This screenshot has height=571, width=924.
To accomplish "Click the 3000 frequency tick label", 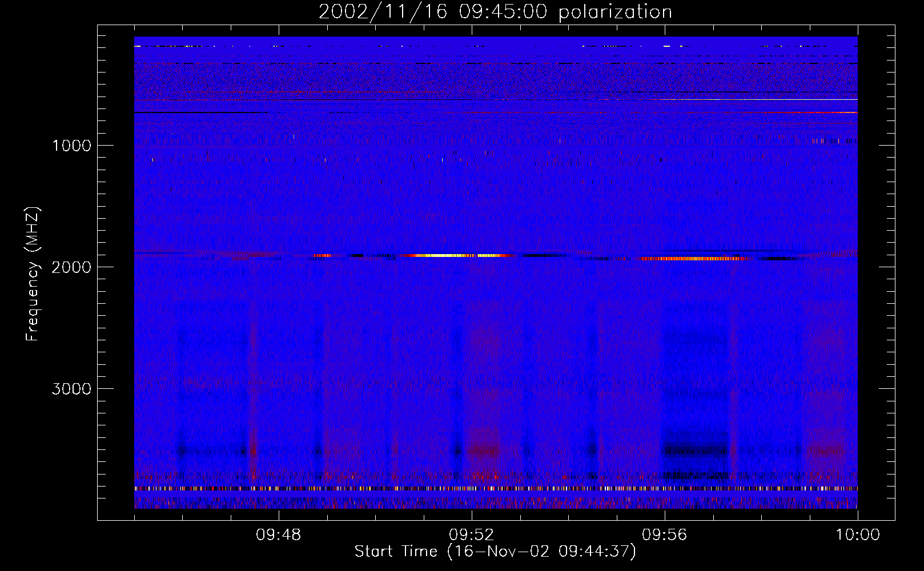I will click(71, 389).
